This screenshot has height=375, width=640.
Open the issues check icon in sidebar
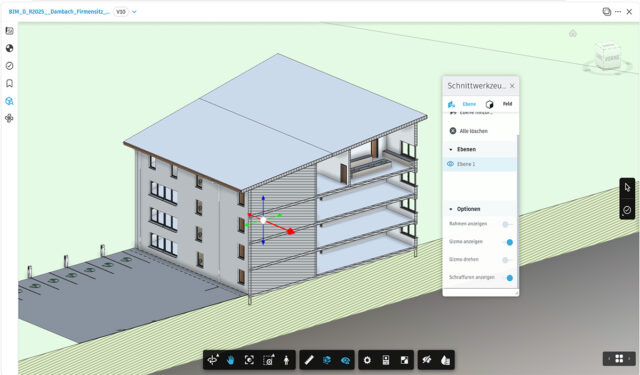pos(9,66)
